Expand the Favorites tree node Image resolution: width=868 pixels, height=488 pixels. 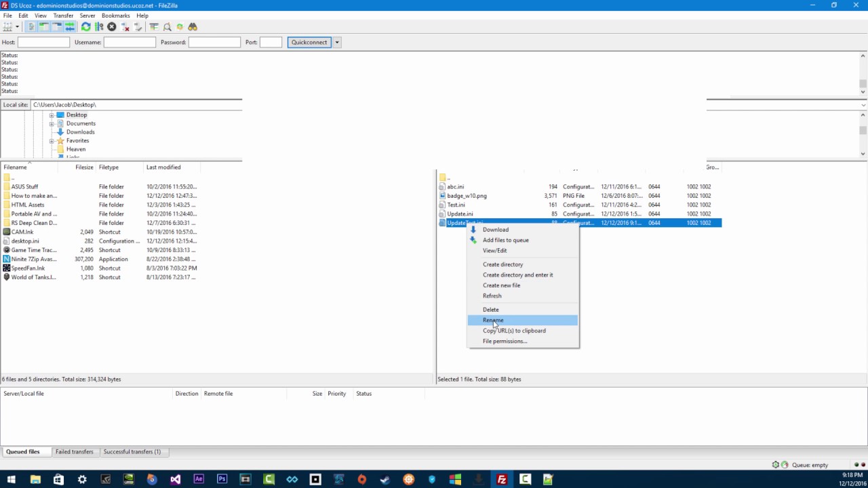(52, 141)
